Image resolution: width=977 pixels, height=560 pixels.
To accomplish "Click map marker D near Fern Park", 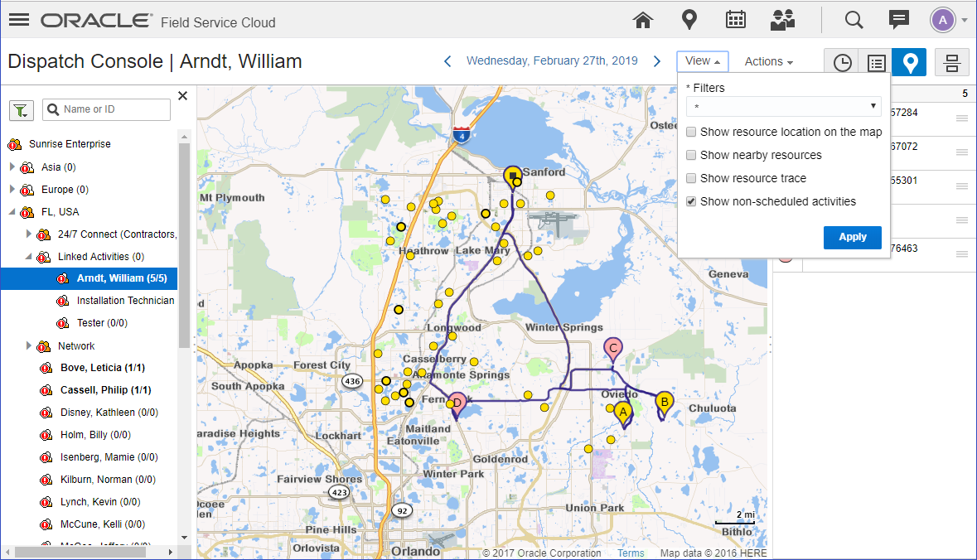I will click(457, 405).
